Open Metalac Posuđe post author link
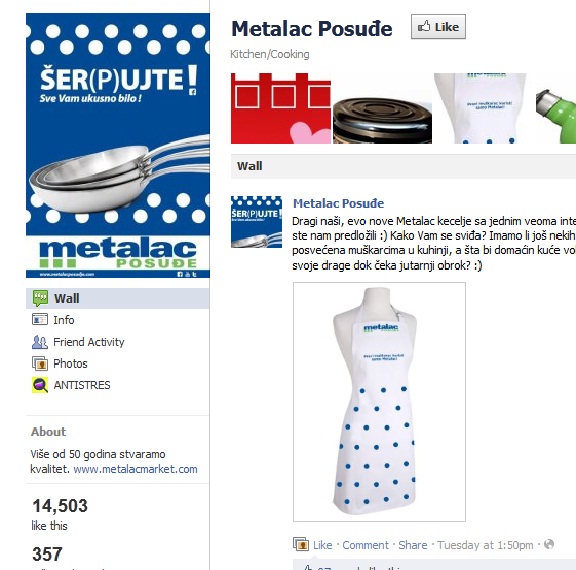 (x=338, y=203)
